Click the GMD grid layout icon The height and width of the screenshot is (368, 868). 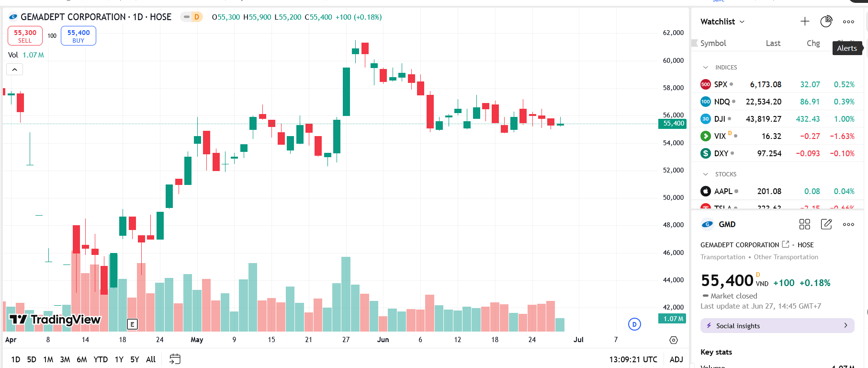pos(804,224)
